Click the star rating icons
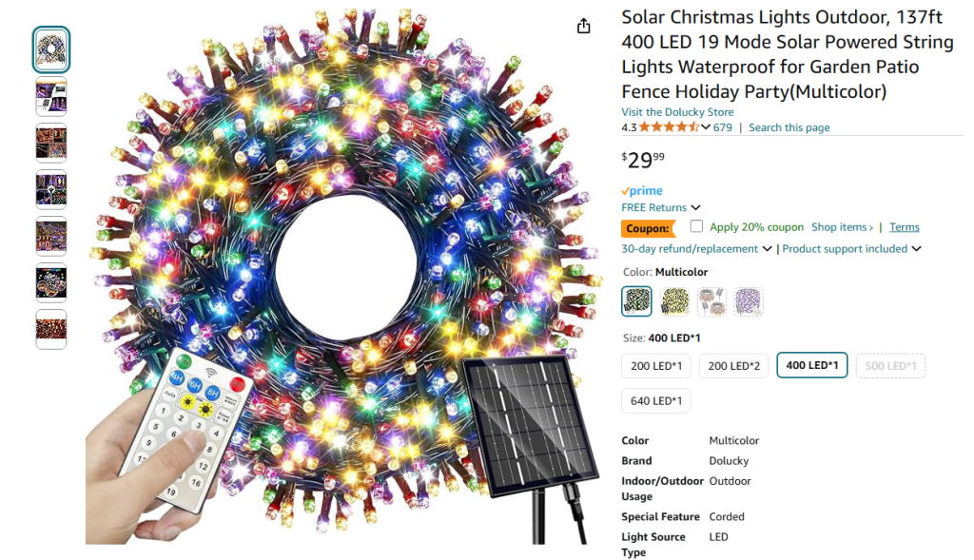 click(x=669, y=127)
